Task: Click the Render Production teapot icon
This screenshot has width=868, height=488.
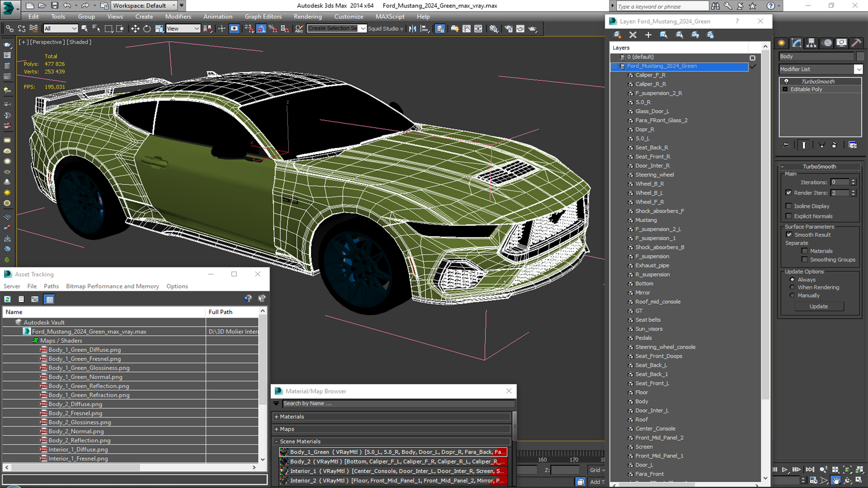Action: click(533, 28)
